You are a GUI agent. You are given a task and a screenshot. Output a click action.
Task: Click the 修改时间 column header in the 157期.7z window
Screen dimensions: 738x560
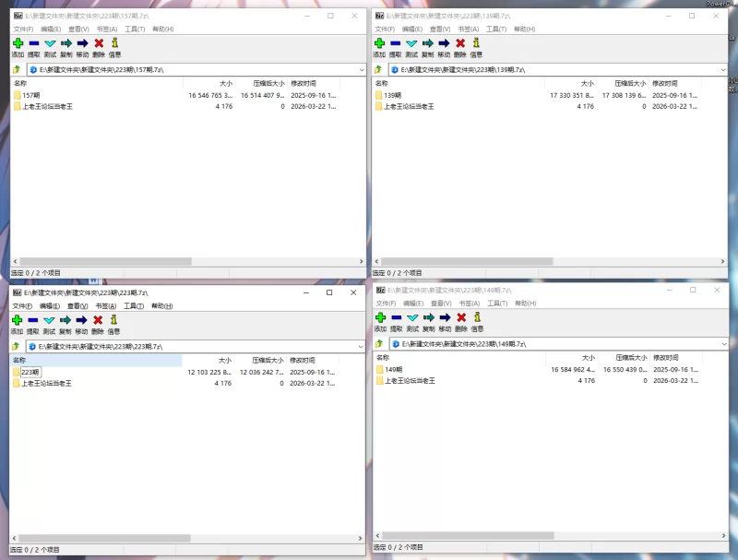click(x=303, y=83)
